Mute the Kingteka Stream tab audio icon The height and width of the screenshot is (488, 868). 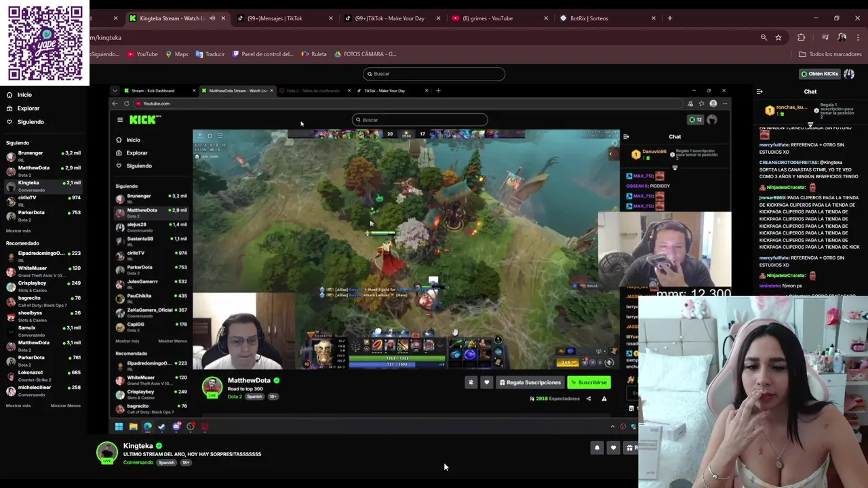pos(212,18)
